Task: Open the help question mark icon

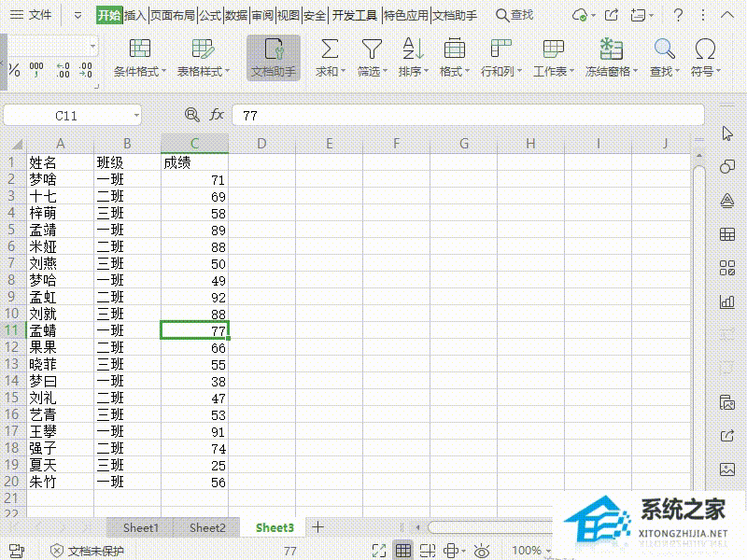Action: tap(678, 15)
